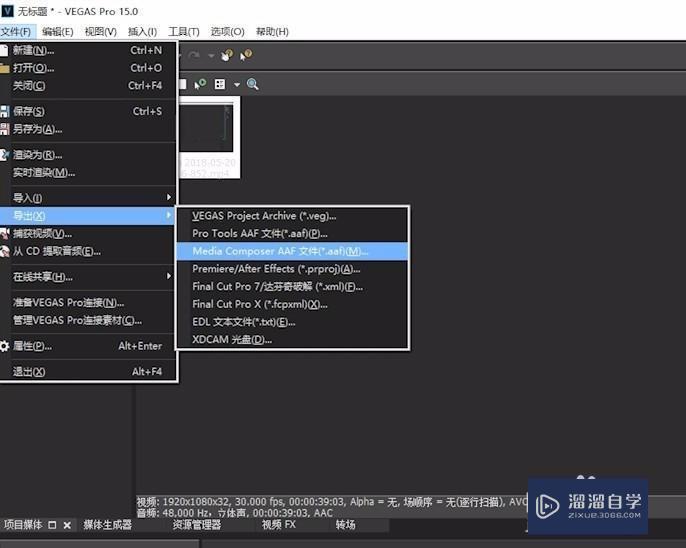Choose 打开(O)... from File menu
686x548 pixels.
[x=88, y=68]
